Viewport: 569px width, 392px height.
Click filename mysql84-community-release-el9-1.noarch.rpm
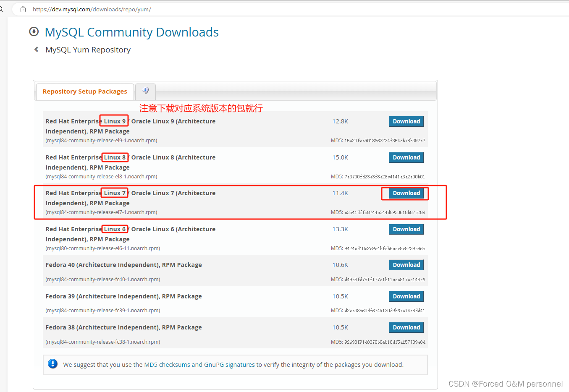pyautogui.click(x=101, y=141)
